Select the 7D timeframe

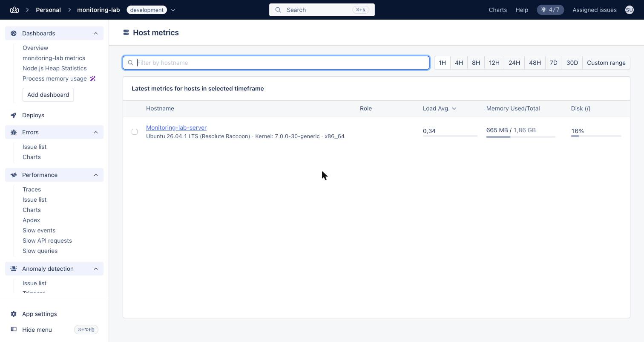pyautogui.click(x=553, y=63)
